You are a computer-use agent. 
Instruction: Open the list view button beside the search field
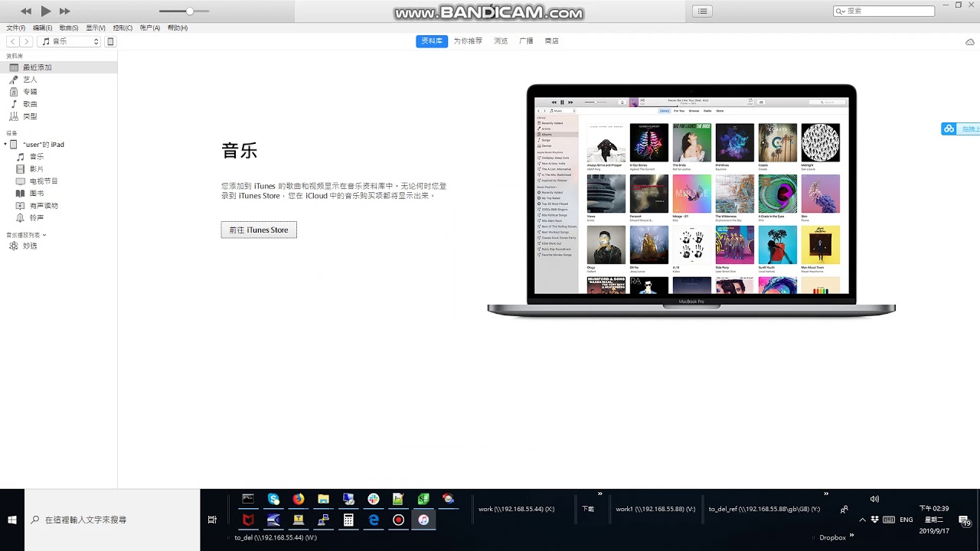[x=702, y=11]
